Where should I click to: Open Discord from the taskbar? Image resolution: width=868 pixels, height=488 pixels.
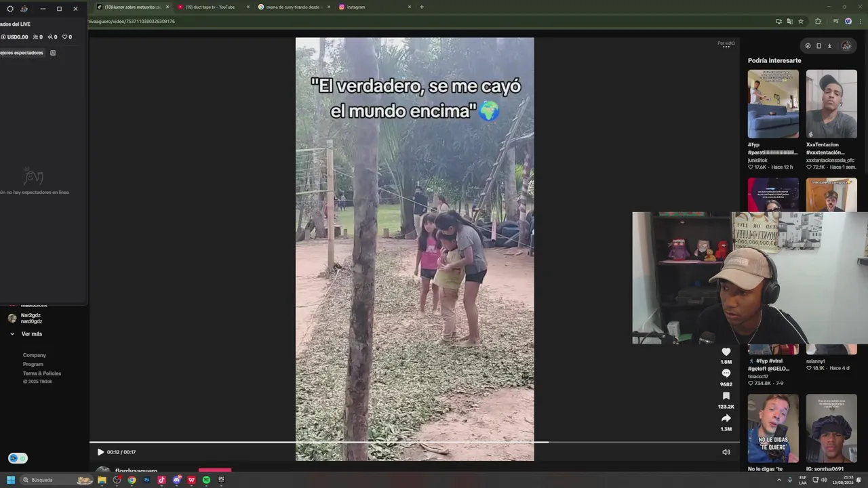point(176,480)
